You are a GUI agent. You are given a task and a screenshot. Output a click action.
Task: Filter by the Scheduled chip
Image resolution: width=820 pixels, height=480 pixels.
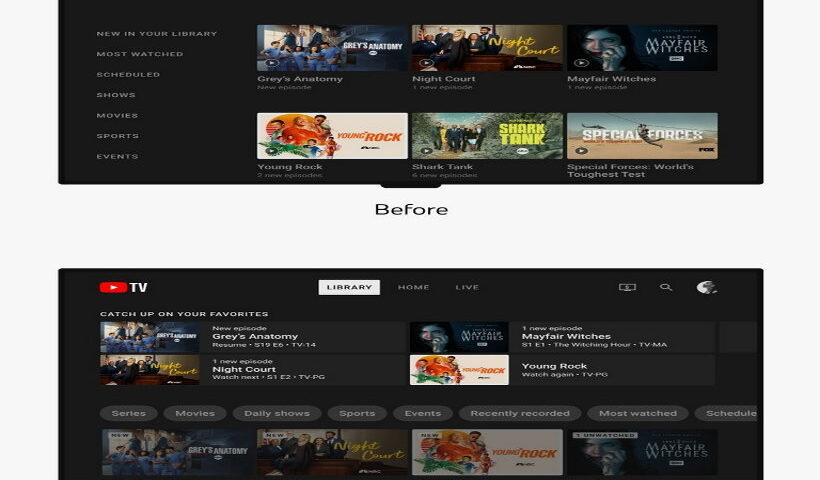pos(726,413)
